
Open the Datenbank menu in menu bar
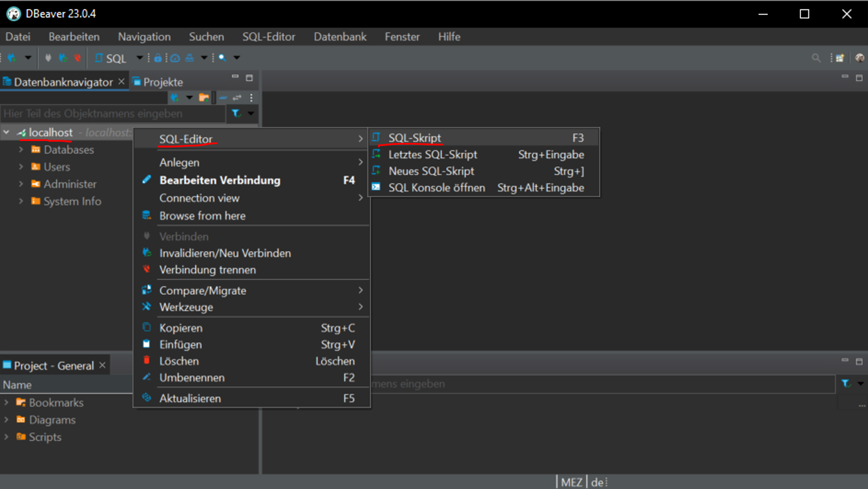340,37
